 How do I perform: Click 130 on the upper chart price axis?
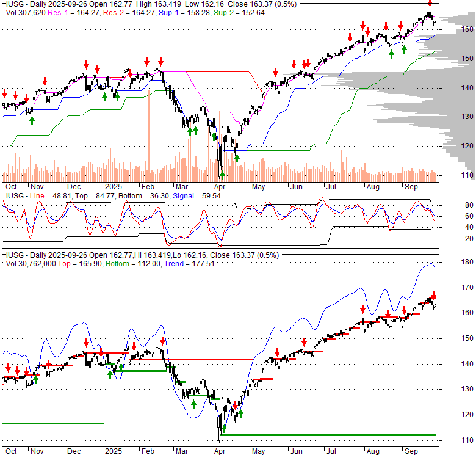click(467, 117)
